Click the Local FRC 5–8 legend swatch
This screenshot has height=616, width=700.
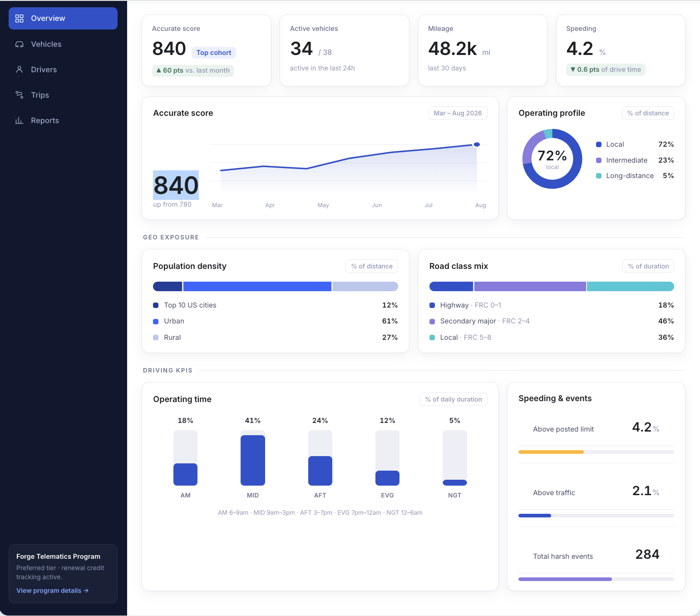[x=432, y=338]
